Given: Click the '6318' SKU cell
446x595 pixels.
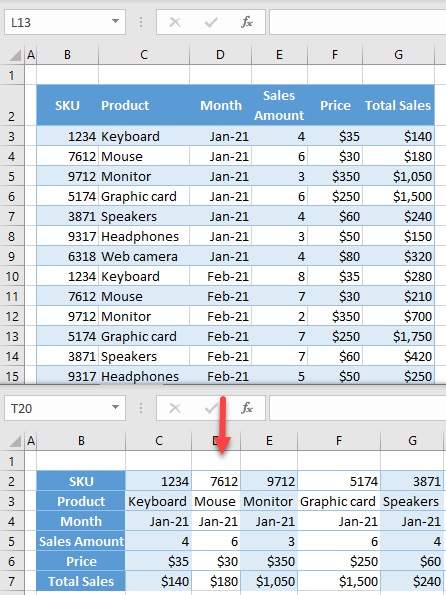Looking at the screenshot, I should tap(68, 257).
